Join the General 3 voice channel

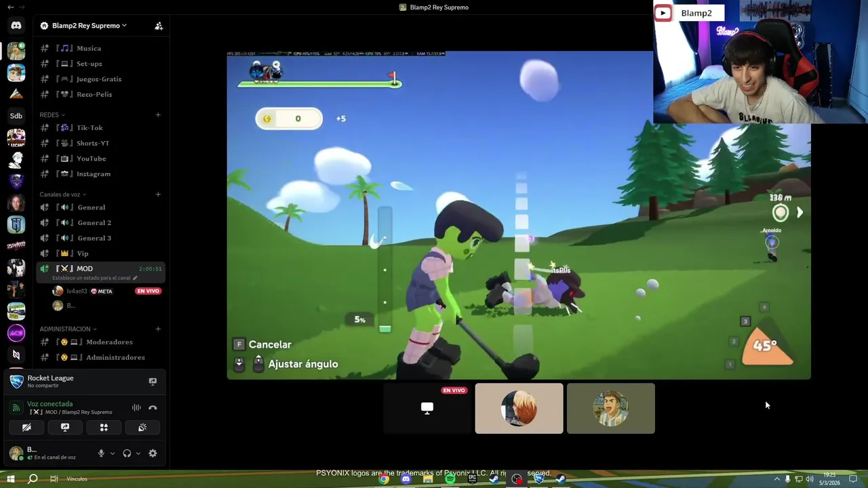point(101,239)
